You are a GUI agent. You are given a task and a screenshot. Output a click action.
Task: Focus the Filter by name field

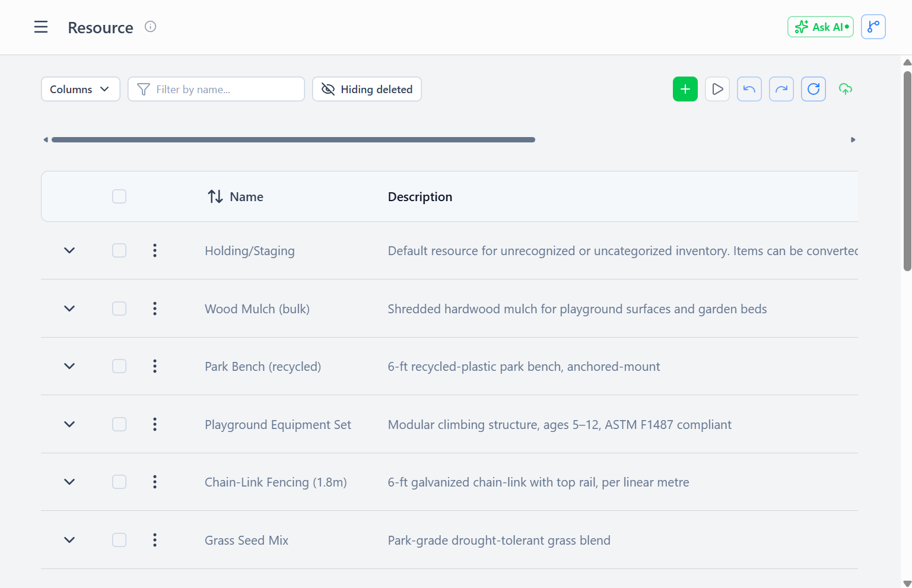click(216, 89)
